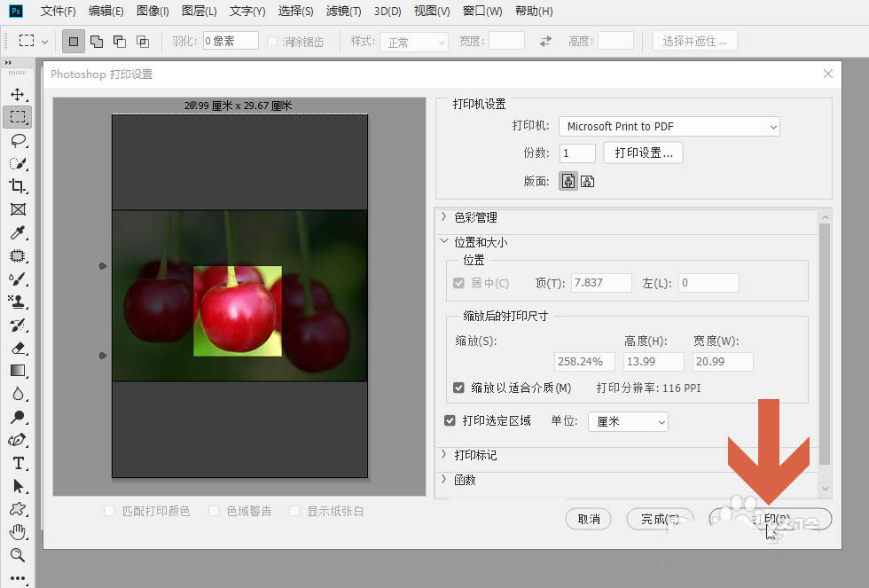Image resolution: width=869 pixels, height=588 pixels.
Task: Select the Blur tool
Action: coord(18,394)
